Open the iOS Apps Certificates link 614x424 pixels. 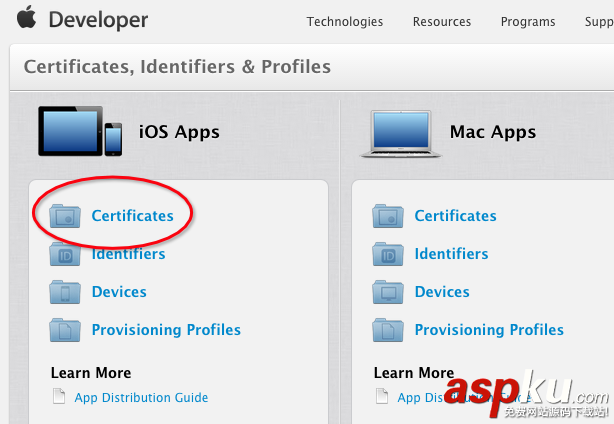[x=132, y=216]
